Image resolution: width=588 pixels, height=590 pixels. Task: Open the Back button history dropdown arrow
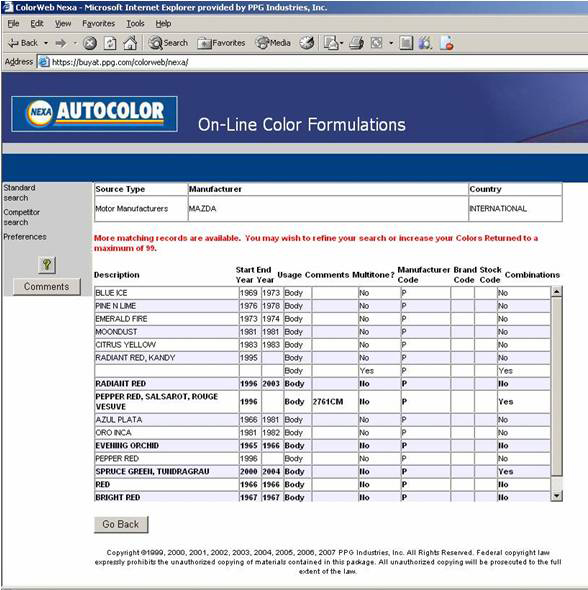coord(46,43)
